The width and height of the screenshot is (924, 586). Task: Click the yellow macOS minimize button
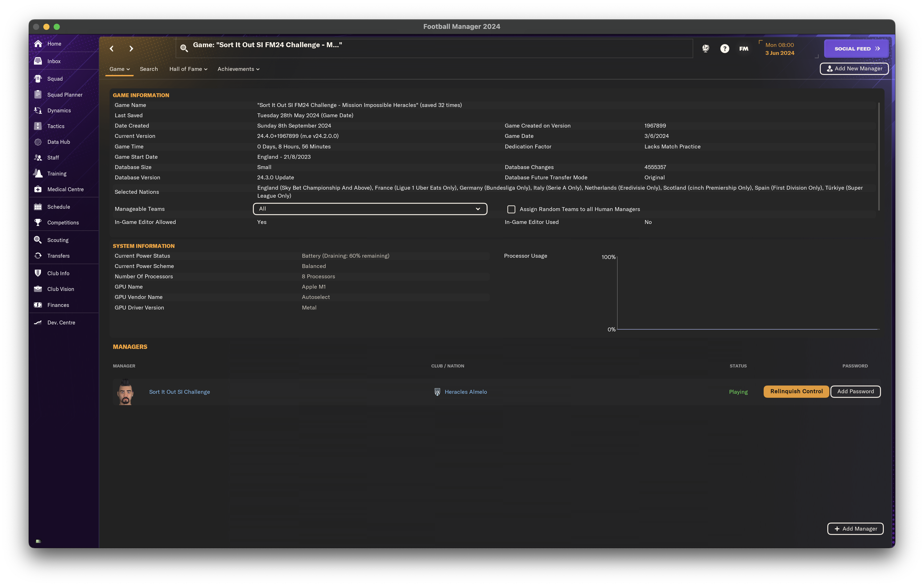click(46, 27)
